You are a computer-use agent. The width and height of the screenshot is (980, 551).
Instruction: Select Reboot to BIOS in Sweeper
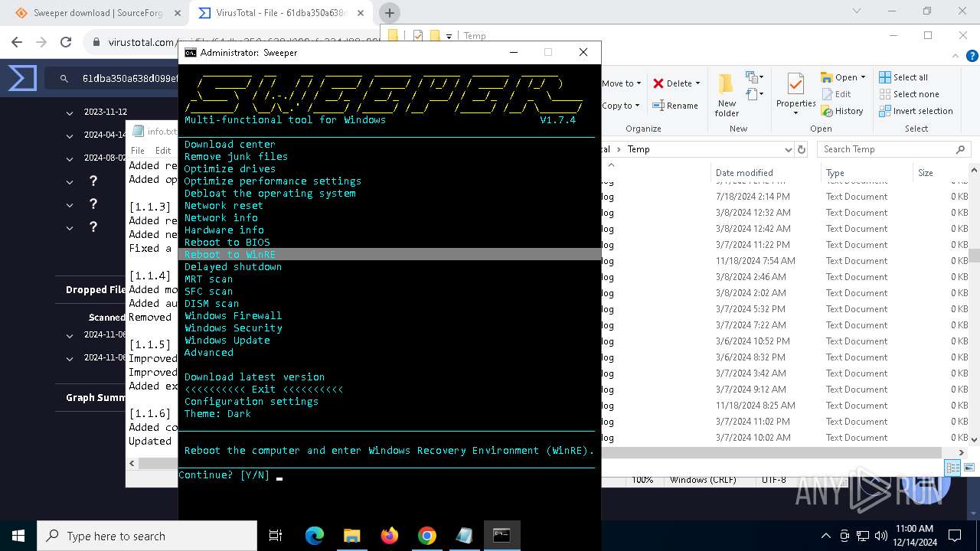tap(227, 242)
